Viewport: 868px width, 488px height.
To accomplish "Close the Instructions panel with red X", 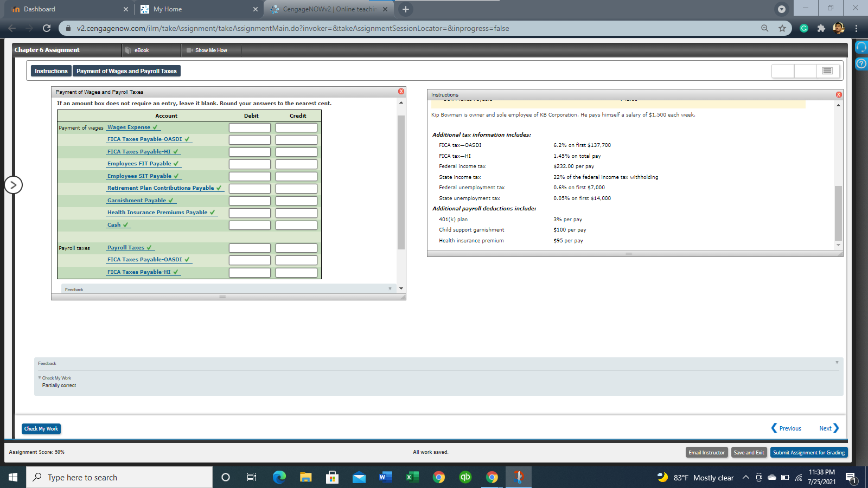I will [x=839, y=94].
